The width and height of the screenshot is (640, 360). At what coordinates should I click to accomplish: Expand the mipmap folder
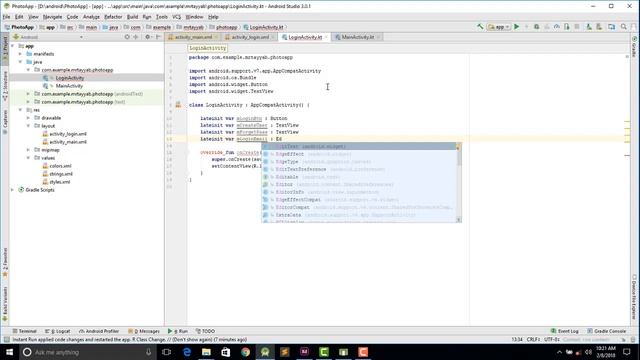28,150
